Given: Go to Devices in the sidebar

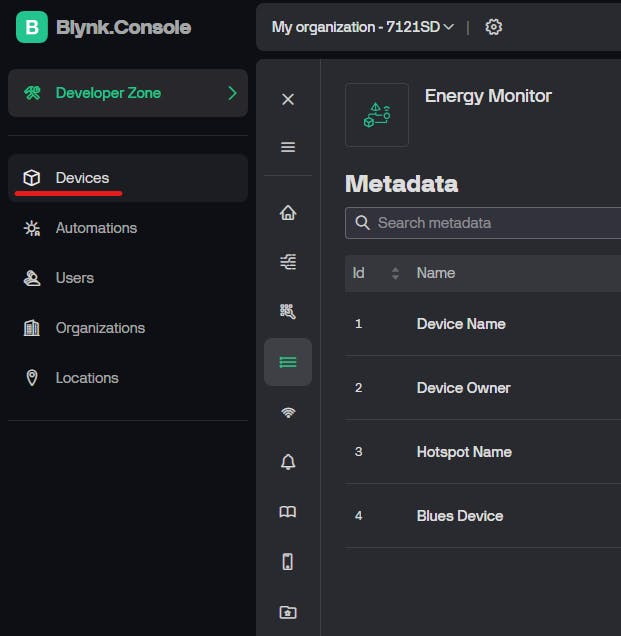Looking at the screenshot, I should [82, 178].
